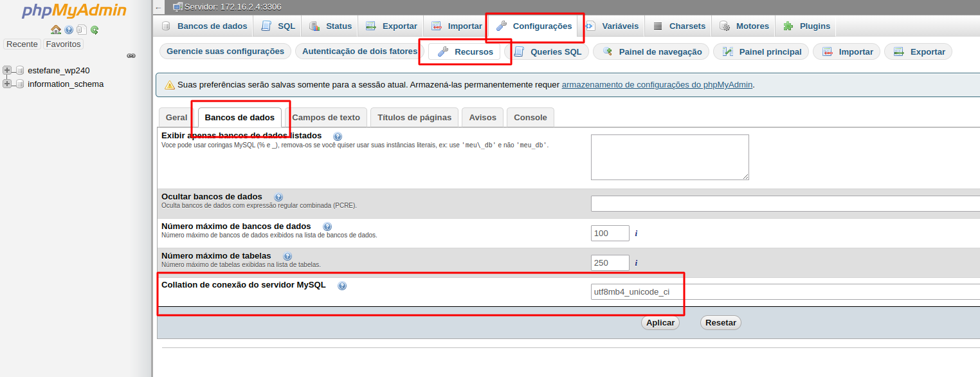Image resolution: width=980 pixels, height=377 pixels.
Task: Reload the navigation panel with green arrow
Action: (95, 30)
